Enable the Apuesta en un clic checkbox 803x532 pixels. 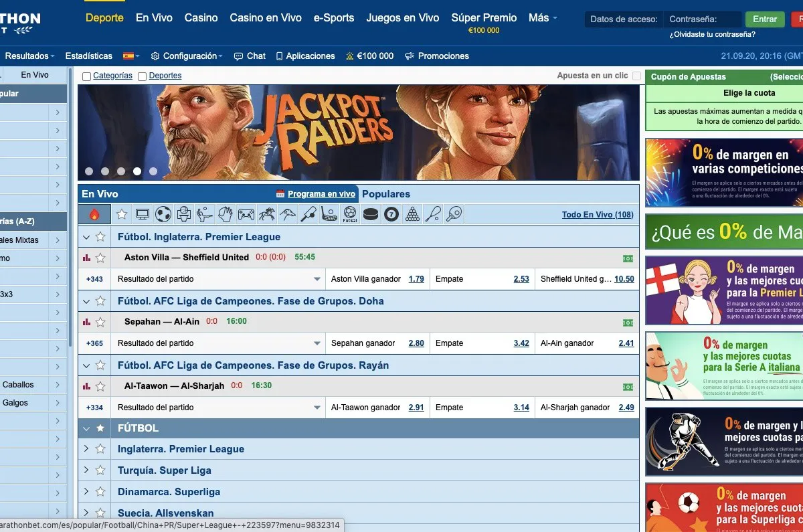coord(636,76)
